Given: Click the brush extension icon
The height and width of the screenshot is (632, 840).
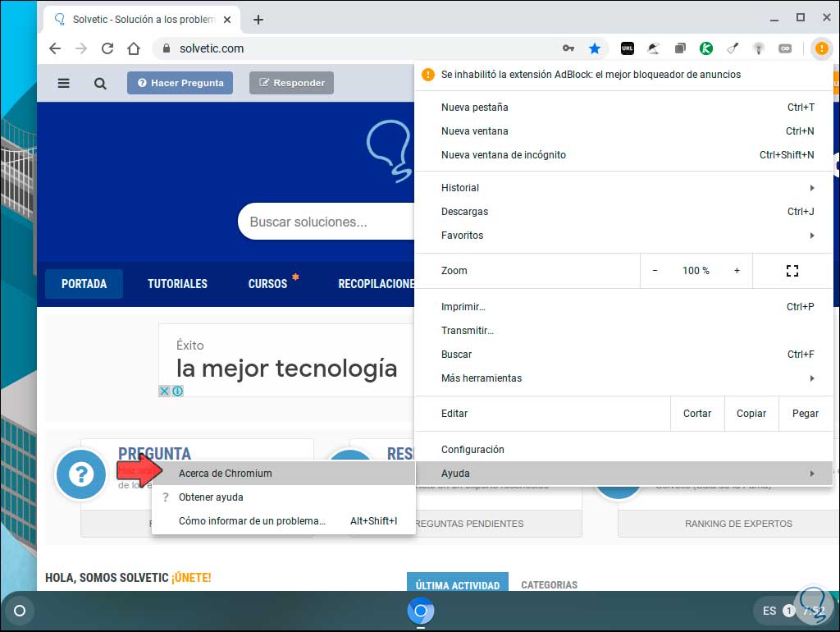Looking at the screenshot, I should 733,48.
